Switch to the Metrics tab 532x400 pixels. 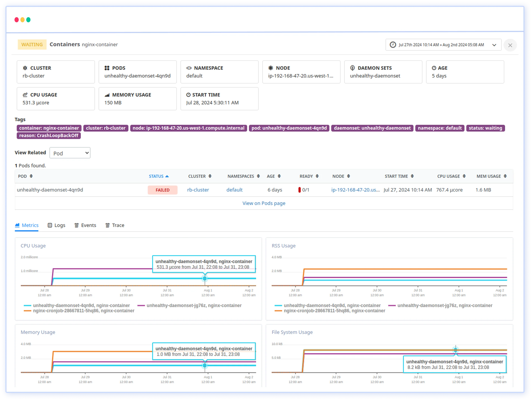[x=27, y=225]
